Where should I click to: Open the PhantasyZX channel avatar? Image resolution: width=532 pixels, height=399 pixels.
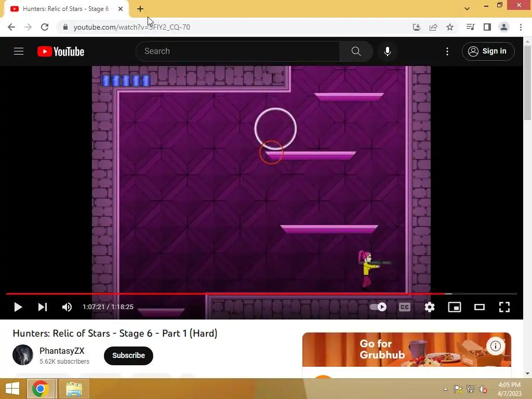click(23, 355)
